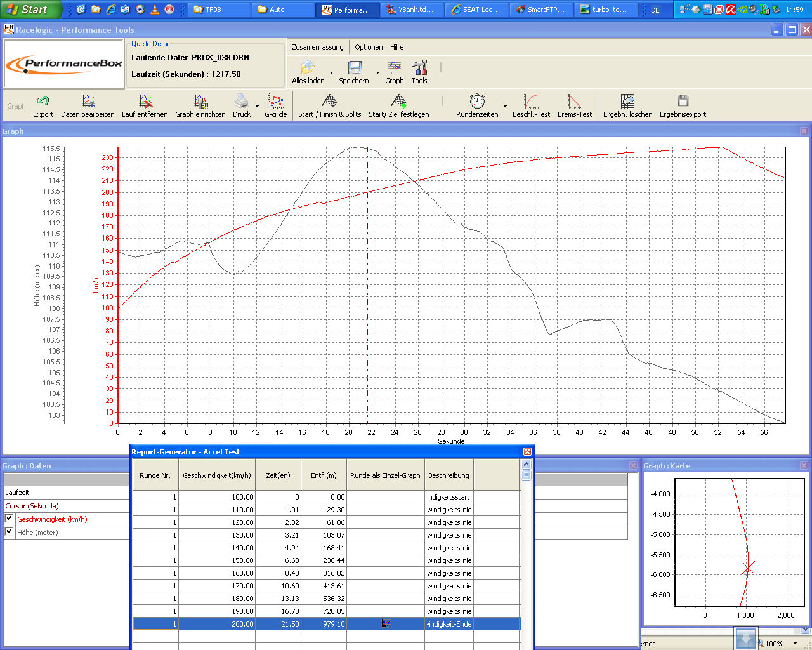The height and width of the screenshot is (650, 812).
Task: Toggle Geschwindigkeit (km/h) checkbox
Action: tap(9, 519)
